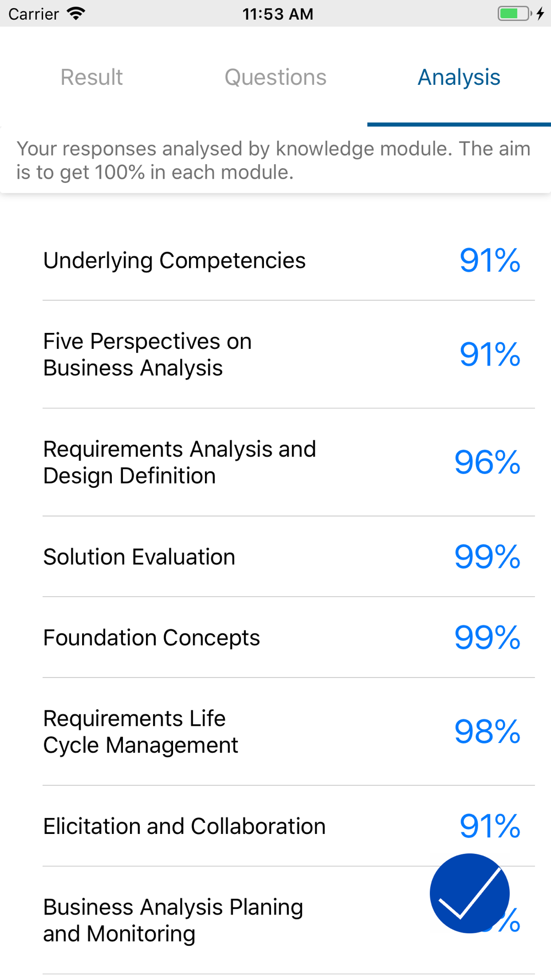The width and height of the screenshot is (551, 980).
Task: Tap the blue checkmark floating button
Action: click(469, 893)
